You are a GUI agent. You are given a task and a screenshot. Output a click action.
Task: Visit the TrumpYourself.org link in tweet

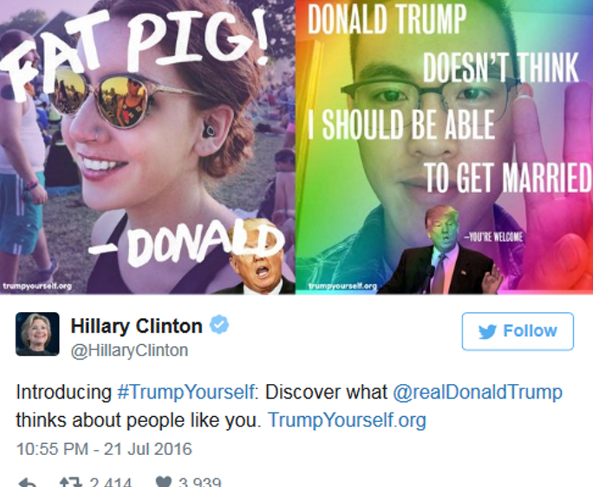coord(347,420)
